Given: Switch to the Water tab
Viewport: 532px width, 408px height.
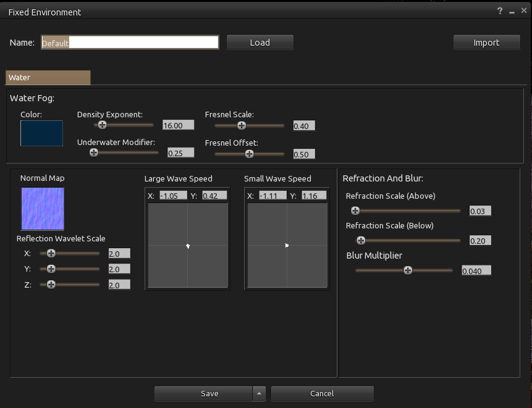Looking at the screenshot, I should 48,77.
